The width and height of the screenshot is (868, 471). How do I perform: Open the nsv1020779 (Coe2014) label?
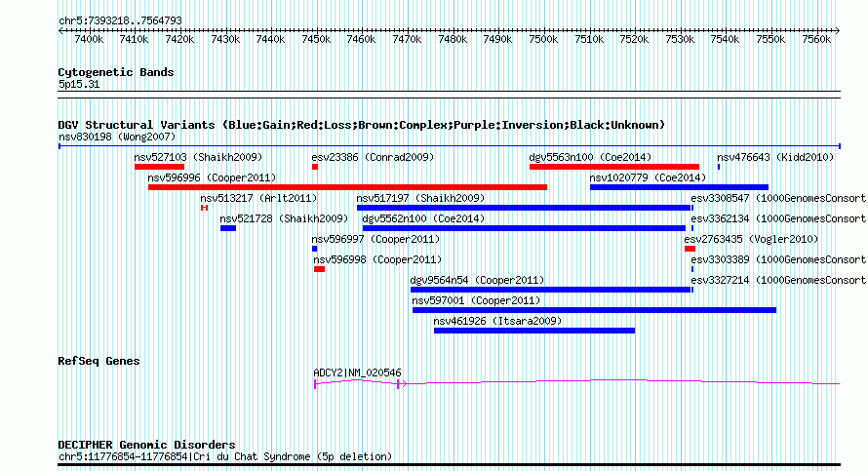coord(648,177)
